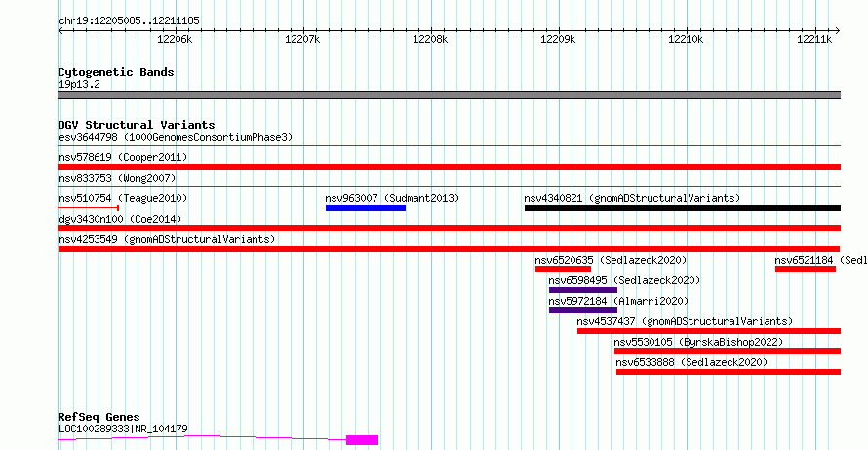This screenshot has height=450, width=868.
Task: Click the LOC100289333 magenta intron line
Action: tap(202, 437)
